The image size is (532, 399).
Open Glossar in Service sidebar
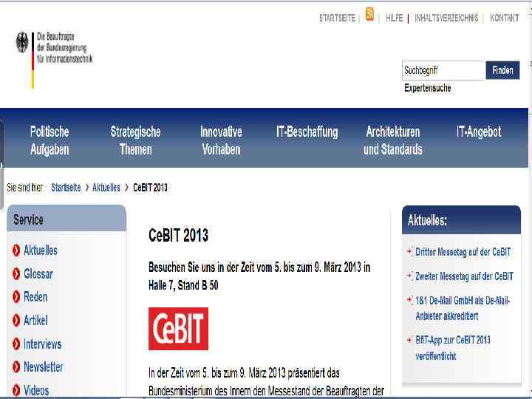pyautogui.click(x=38, y=274)
